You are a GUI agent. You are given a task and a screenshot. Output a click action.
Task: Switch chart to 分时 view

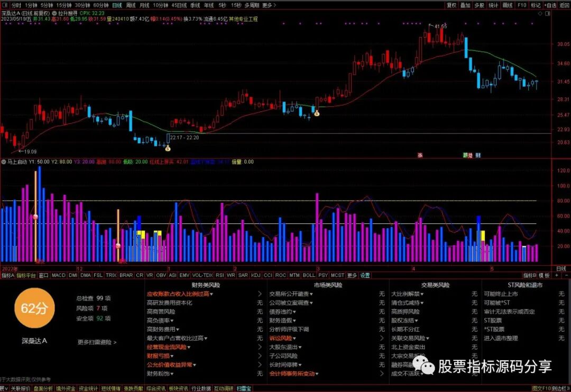tap(16, 5)
